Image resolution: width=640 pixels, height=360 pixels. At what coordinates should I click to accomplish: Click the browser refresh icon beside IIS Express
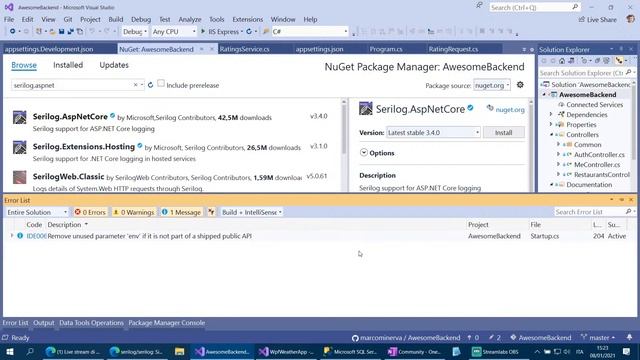pos(249,31)
